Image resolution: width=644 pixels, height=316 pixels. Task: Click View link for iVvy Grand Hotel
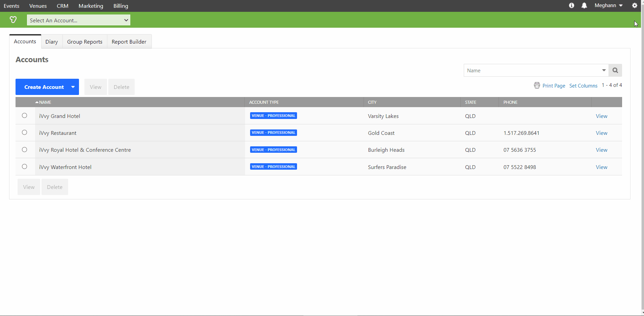[601, 116]
